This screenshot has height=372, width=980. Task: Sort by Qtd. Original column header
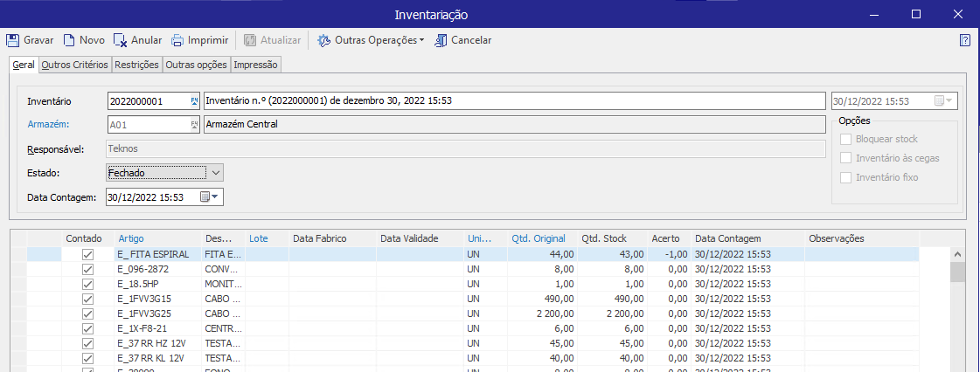tap(538, 238)
